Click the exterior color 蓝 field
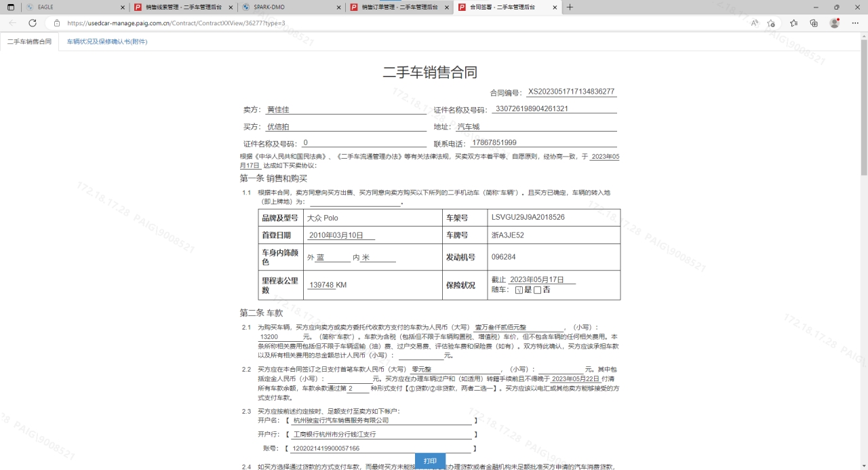868x470 pixels. (333, 258)
